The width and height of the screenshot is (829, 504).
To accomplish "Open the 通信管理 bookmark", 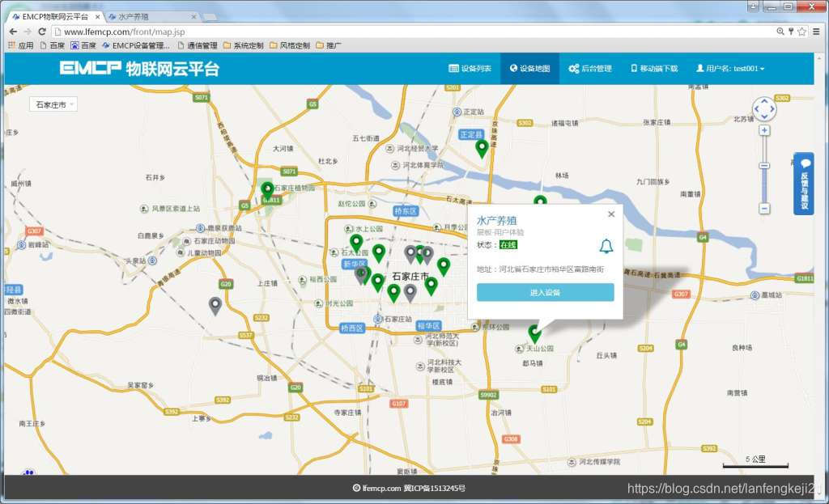I will pyautogui.click(x=198, y=45).
